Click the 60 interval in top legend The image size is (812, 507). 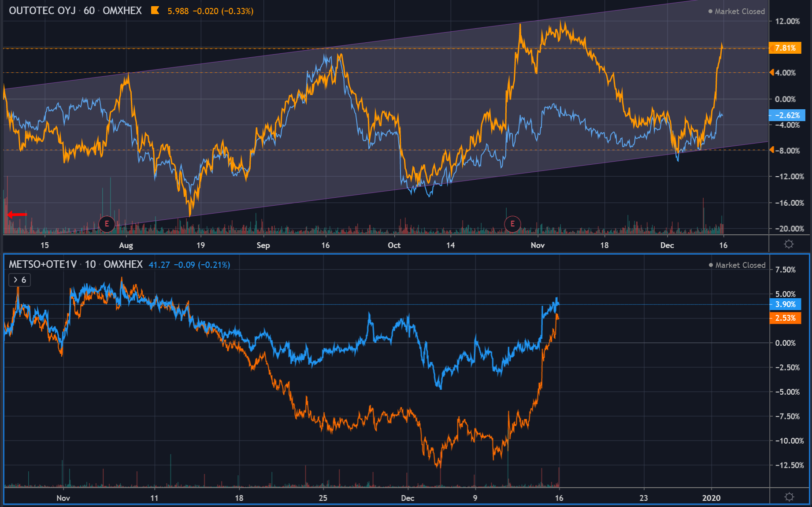[89, 11]
